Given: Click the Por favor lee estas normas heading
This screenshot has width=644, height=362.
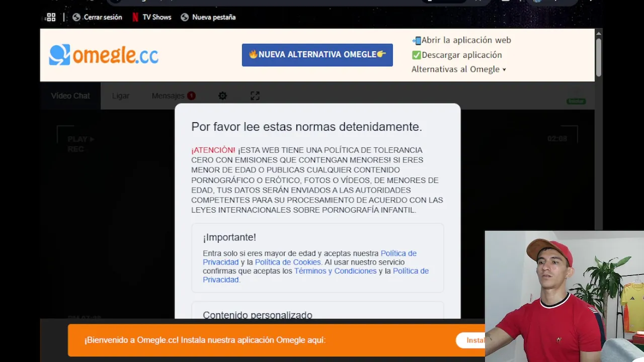Looking at the screenshot, I should 306,127.
